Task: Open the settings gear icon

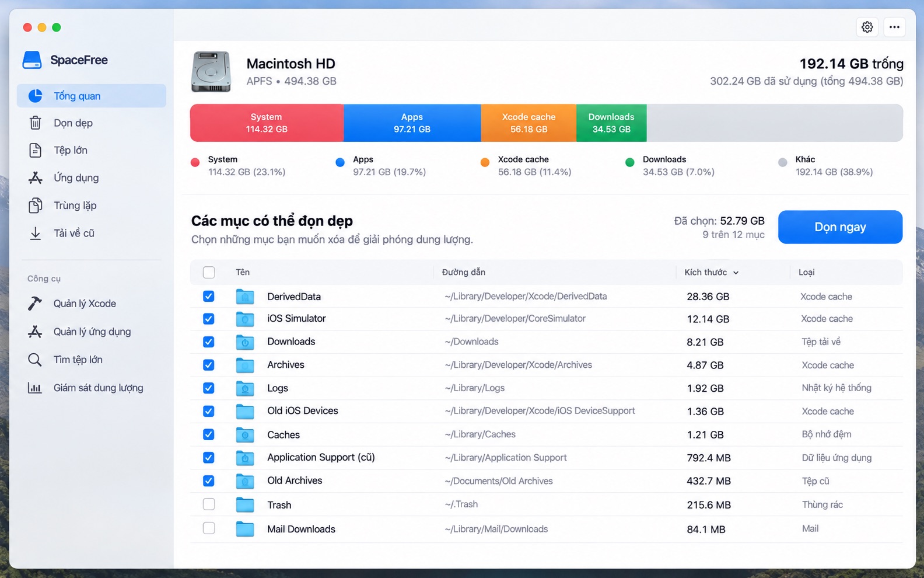Action: tap(867, 27)
